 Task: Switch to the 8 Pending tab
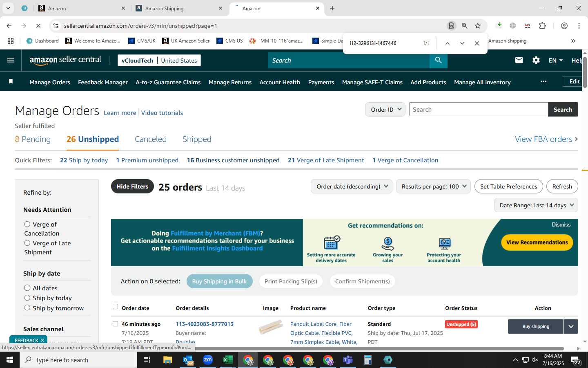click(33, 139)
